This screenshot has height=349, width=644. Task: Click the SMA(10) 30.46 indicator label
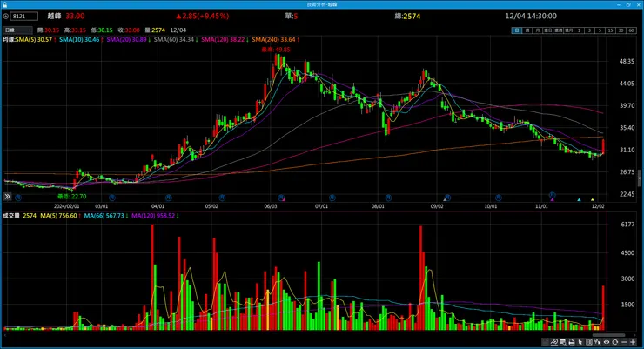tap(81, 39)
